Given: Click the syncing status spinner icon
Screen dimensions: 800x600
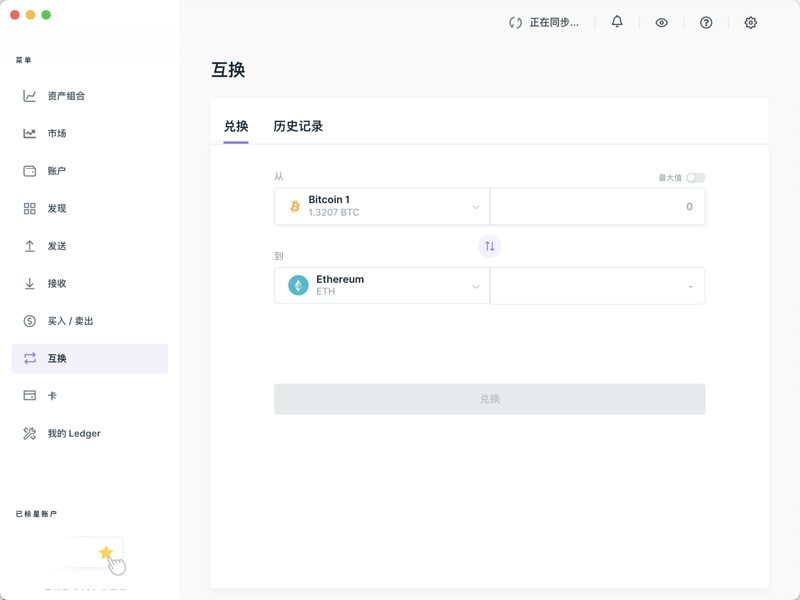Looking at the screenshot, I should click(x=515, y=22).
